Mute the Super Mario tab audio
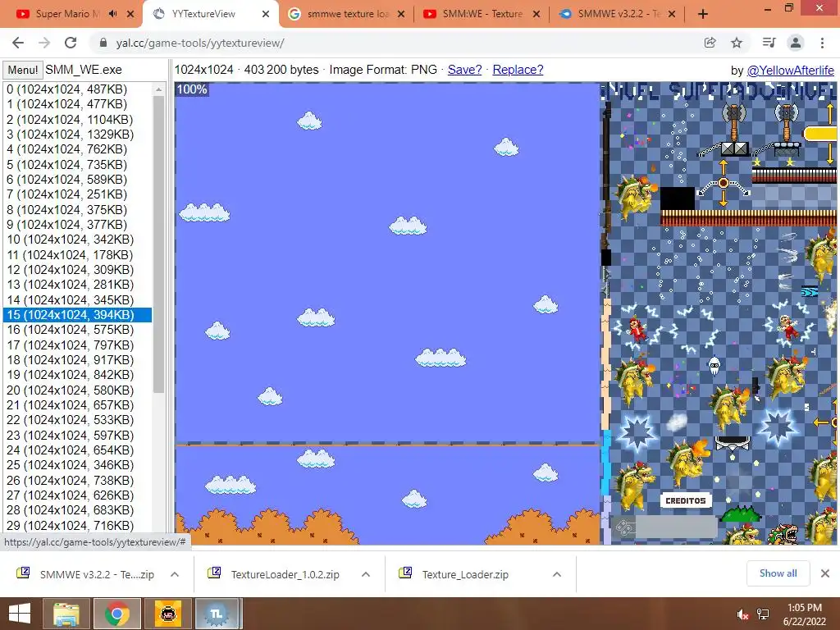840x630 pixels. [112, 14]
